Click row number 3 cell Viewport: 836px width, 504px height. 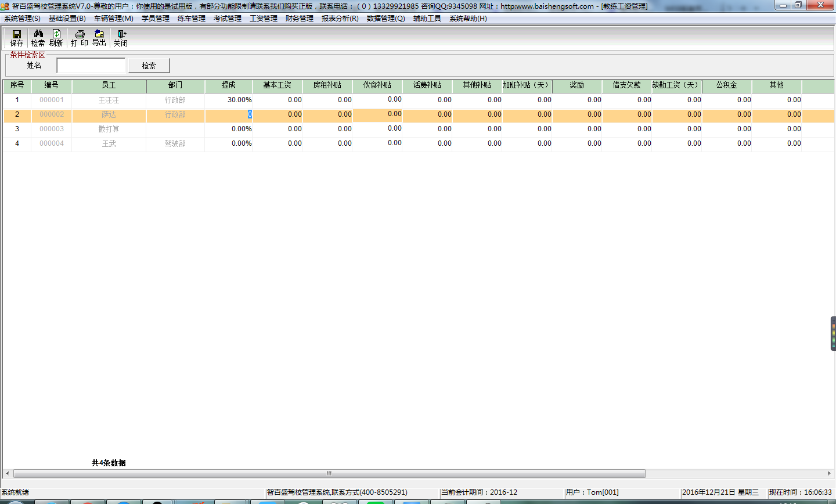pyautogui.click(x=17, y=129)
